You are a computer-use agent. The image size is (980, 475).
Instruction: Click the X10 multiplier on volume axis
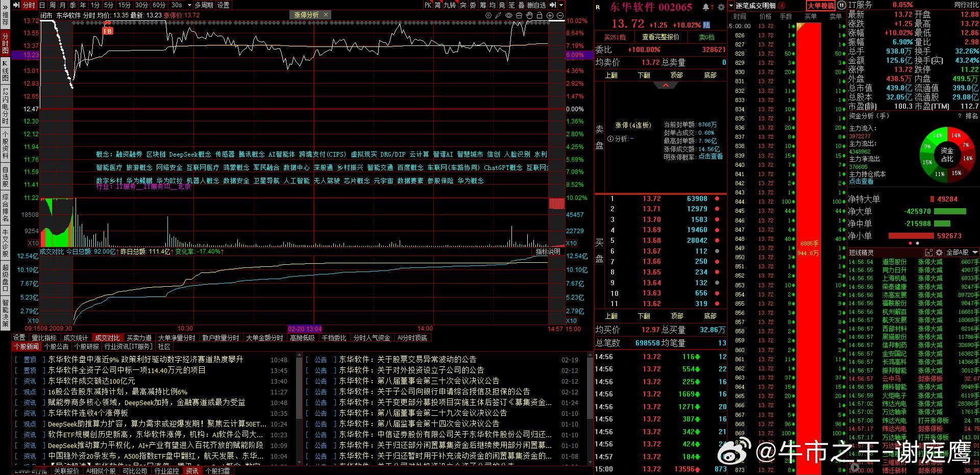coord(33,243)
